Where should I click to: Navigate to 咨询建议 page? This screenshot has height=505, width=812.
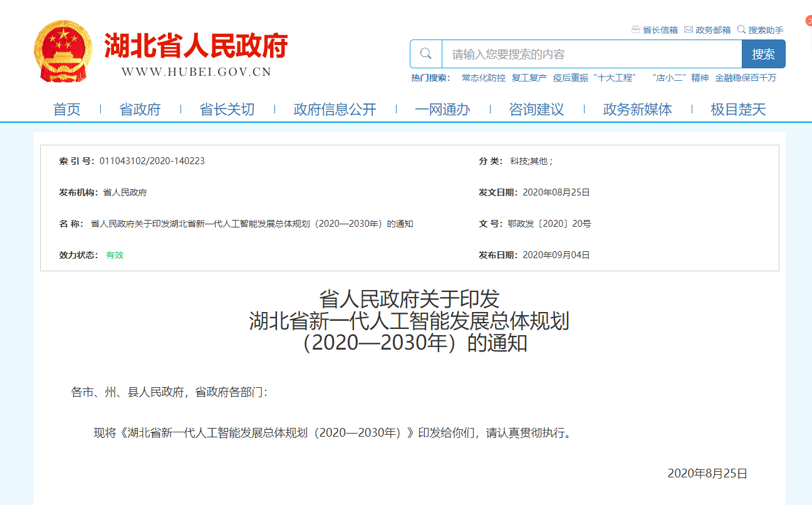click(536, 110)
